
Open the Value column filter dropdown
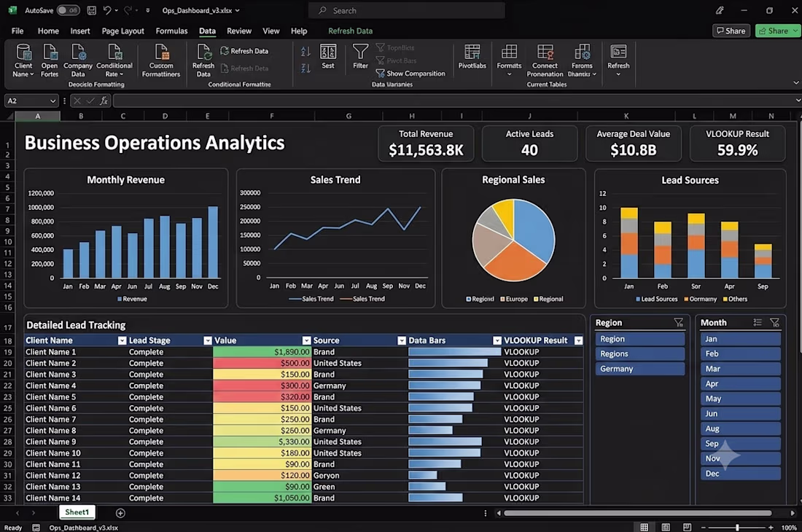point(306,340)
